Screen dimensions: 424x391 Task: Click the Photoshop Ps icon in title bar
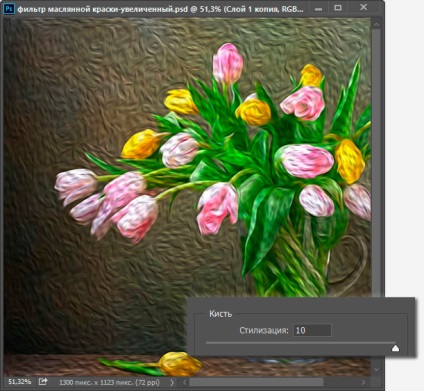pyautogui.click(x=8, y=8)
